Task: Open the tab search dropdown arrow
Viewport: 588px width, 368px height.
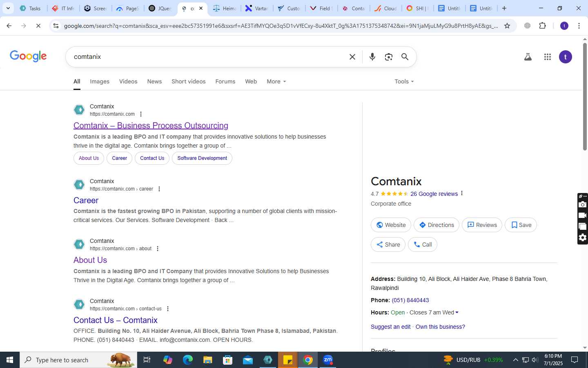Action: point(8,8)
